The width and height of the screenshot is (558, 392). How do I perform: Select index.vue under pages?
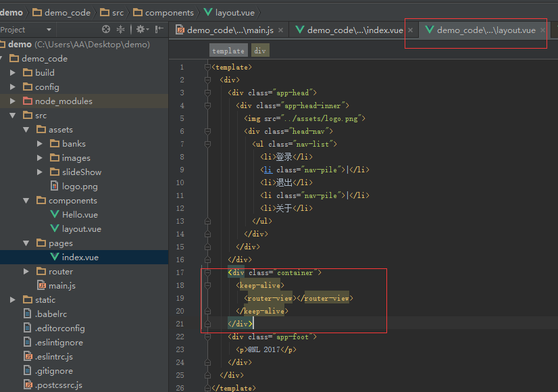84,257
